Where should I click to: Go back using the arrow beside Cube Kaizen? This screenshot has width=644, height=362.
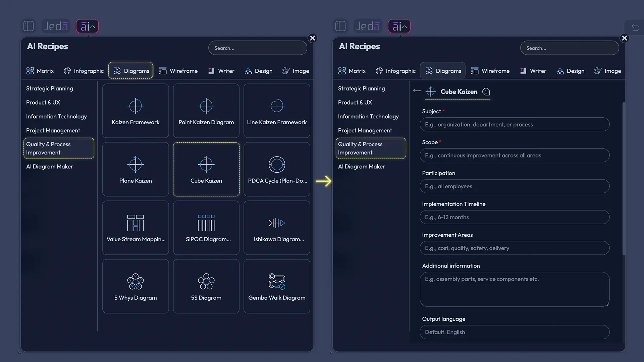pyautogui.click(x=417, y=91)
